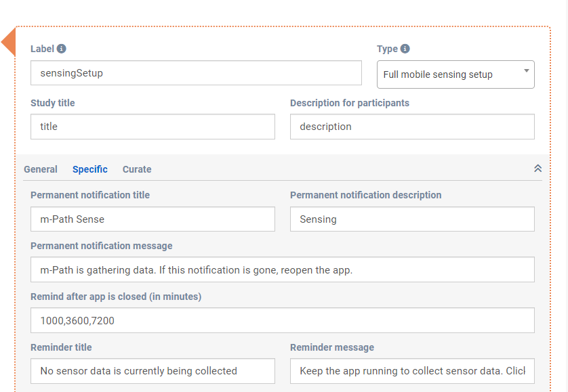568x392 pixels.
Task: Click the Description for participants input
Action: coord(412,127)
